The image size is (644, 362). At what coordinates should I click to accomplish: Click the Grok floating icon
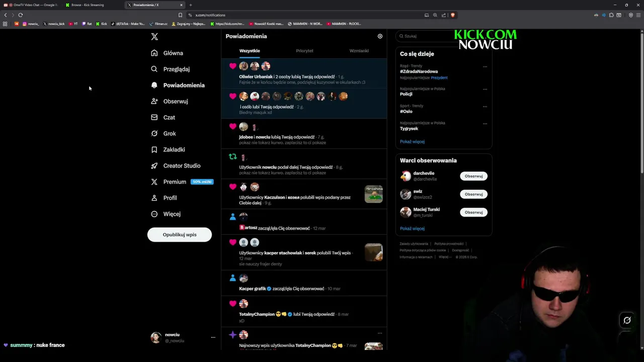627,320
